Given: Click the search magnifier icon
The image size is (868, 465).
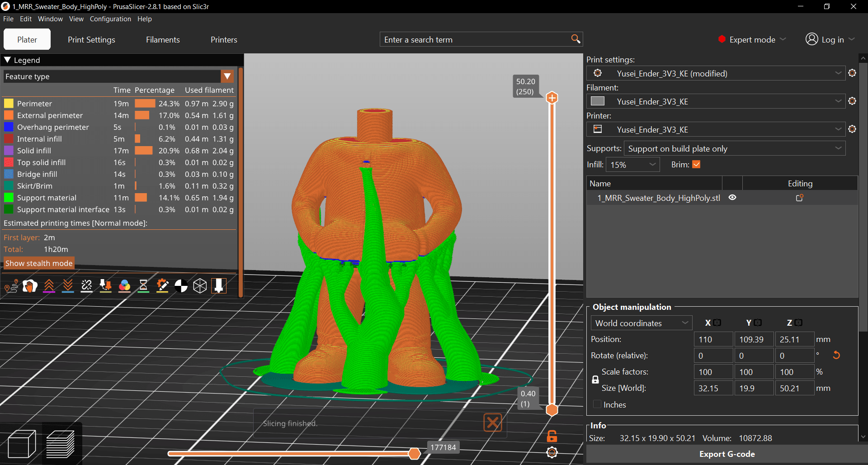Looking at the screenshot, I should pos(576,39).
